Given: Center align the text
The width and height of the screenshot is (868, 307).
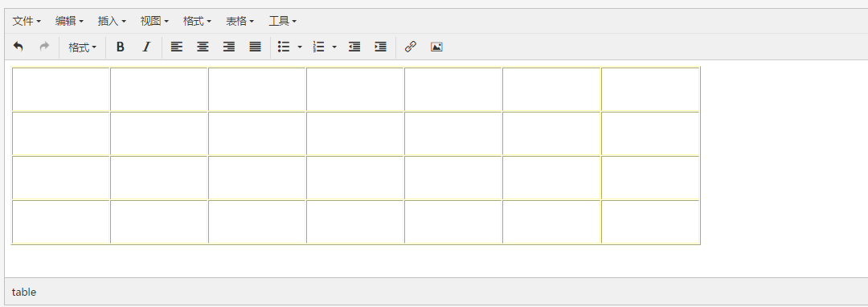Looking at the screenshot, I should [x=203, y=47].
